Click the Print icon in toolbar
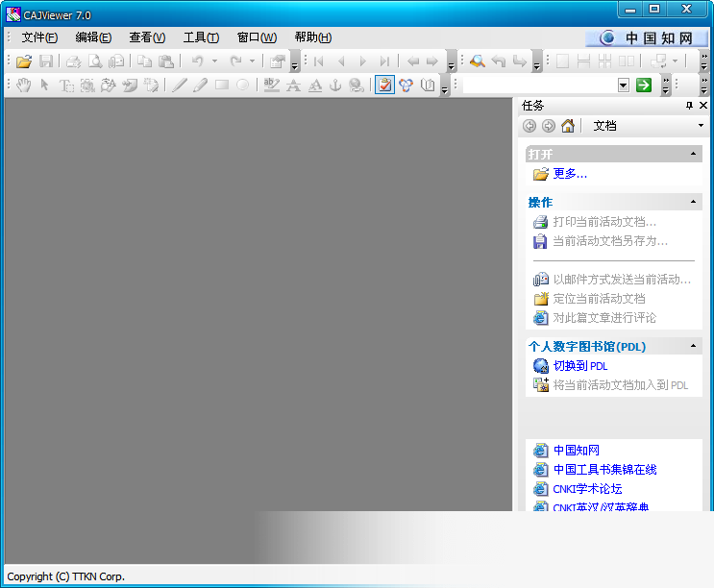714x588 pixels. pos(73,61)
